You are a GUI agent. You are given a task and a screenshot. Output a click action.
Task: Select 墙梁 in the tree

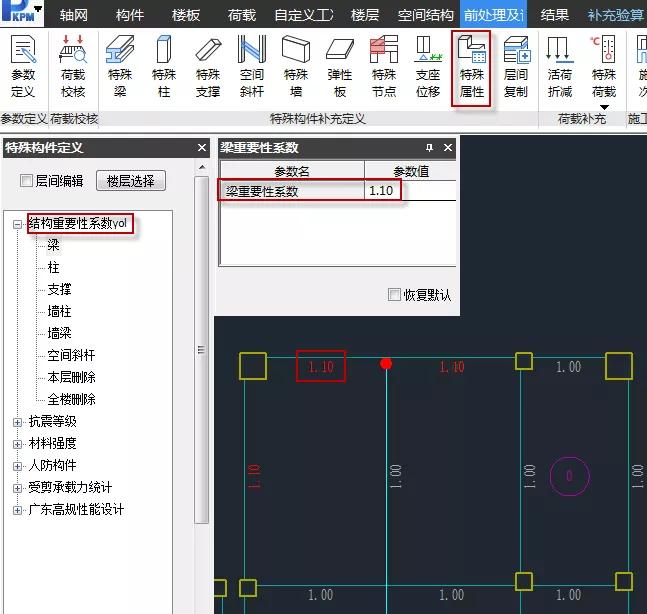[x=59, y=333]
